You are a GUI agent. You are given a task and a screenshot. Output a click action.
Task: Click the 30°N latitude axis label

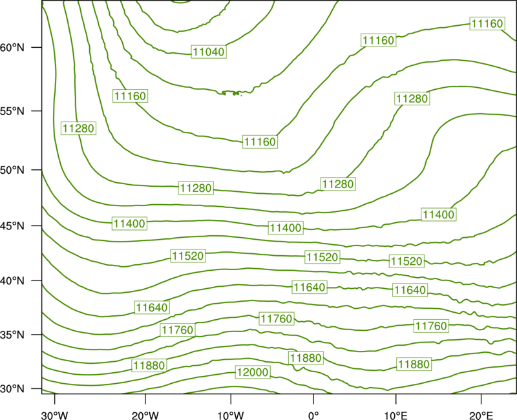[x=12, y=389]
